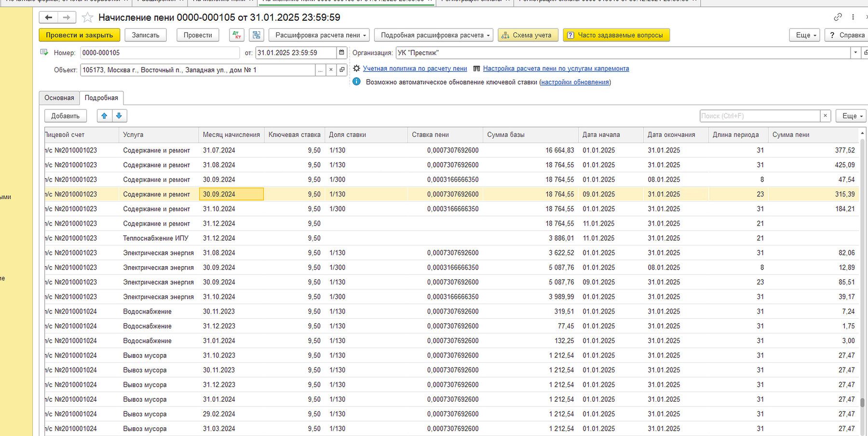This screenshot has width=868, height=436.
Task: Go forward with the right arrow
Action: point(67,17)
